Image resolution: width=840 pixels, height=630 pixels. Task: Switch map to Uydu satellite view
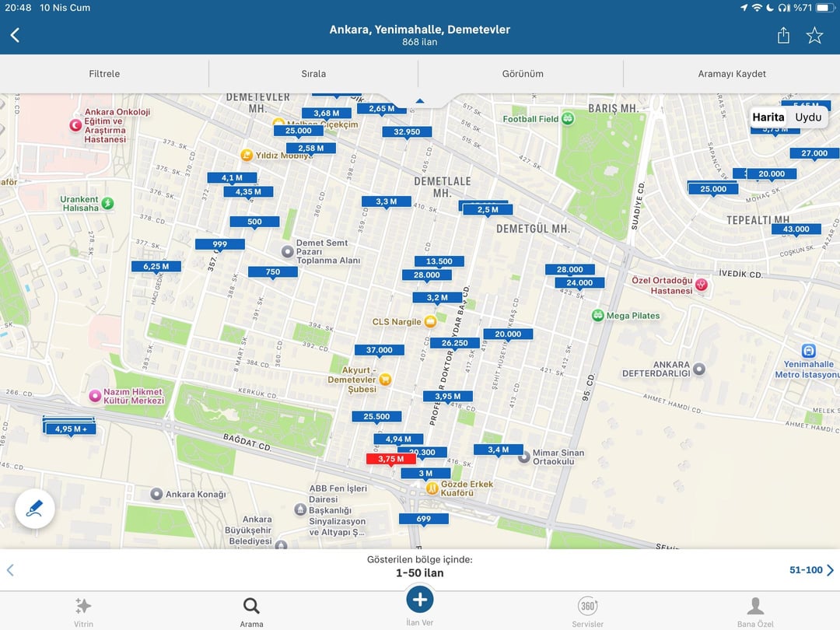tap(808, 117)
